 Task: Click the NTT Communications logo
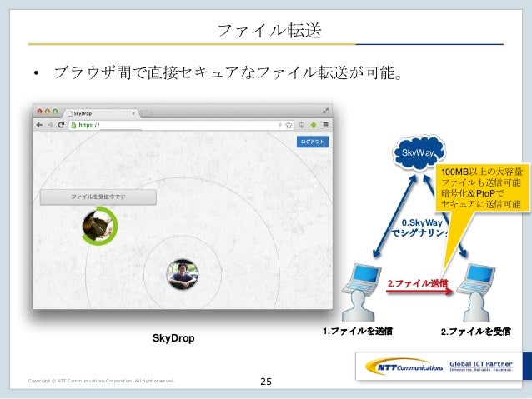click(404, 367)
